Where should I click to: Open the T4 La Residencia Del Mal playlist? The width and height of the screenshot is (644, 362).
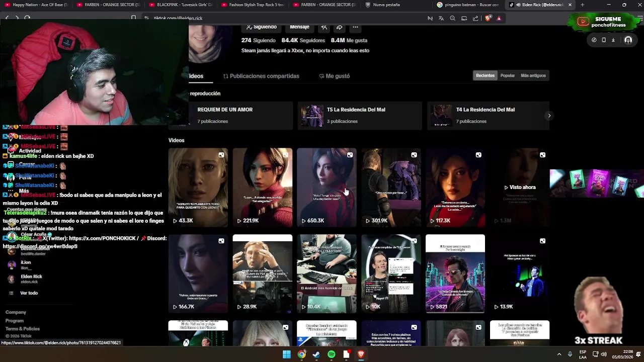(488, 115)
